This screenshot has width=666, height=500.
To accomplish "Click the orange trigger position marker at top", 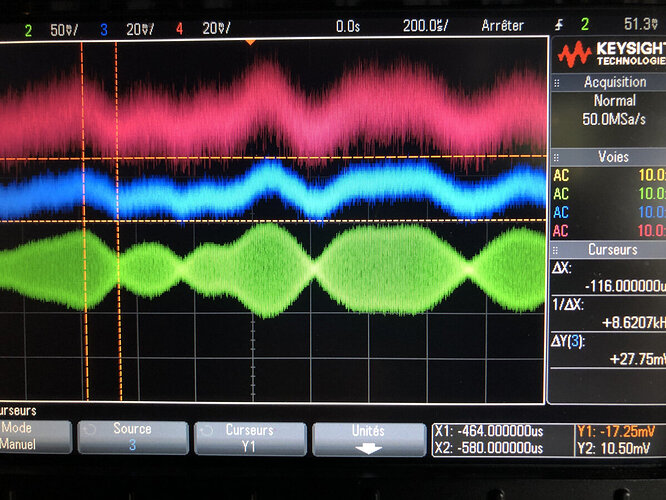I will 250,42.
